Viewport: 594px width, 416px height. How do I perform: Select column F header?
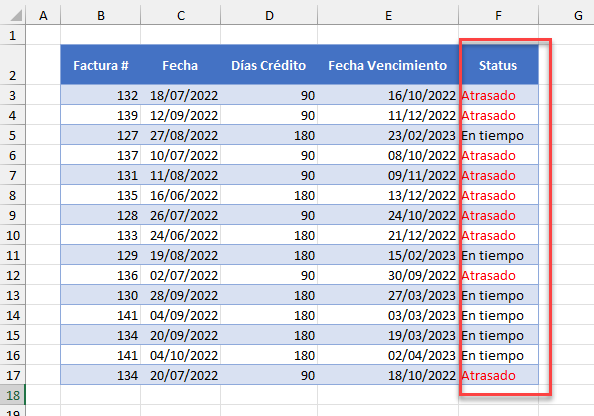498,16
